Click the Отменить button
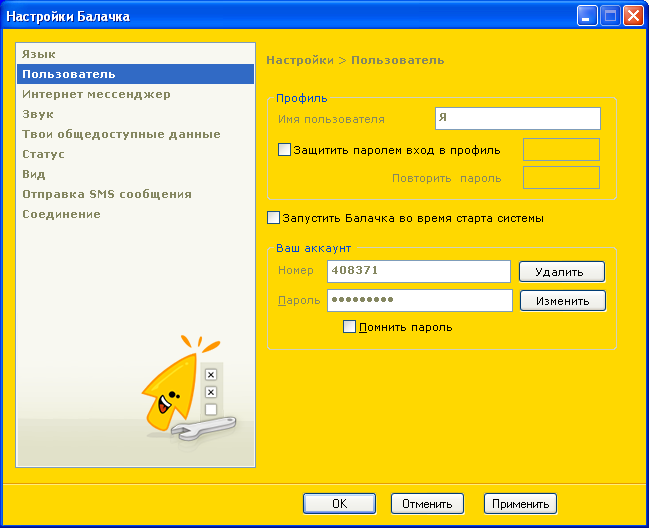Viewport: 649px width, 528px height. pyautogui.click(x=428, y=504)
